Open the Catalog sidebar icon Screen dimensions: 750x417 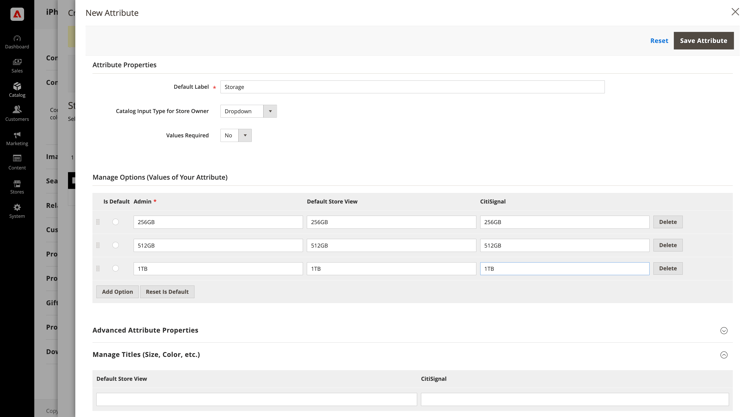(x=17, y=90)
